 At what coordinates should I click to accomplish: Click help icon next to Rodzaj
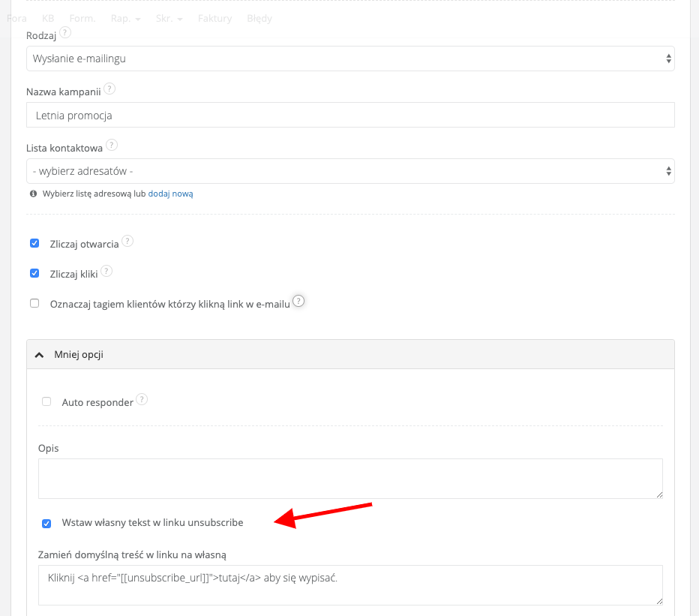66,33
